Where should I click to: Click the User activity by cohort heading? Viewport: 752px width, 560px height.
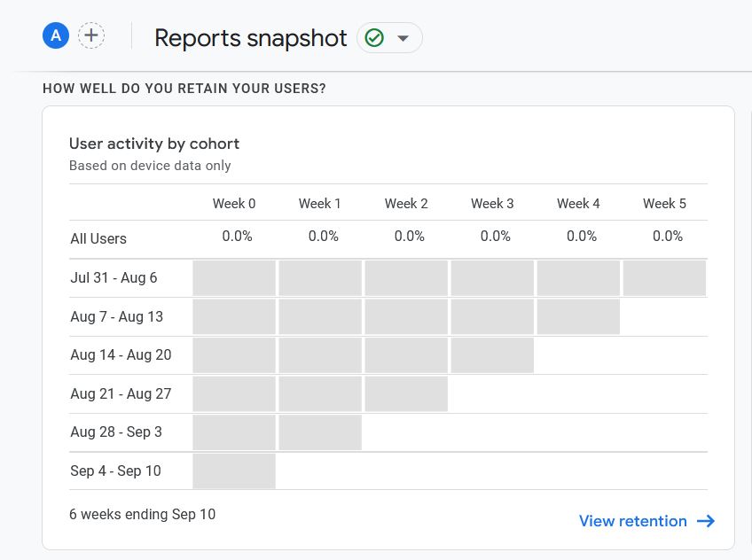154,144
